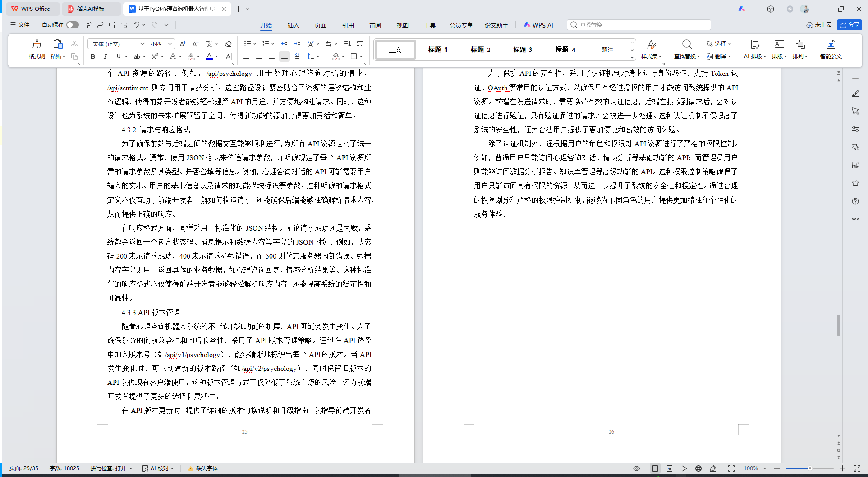
Task: Click the Find and Replace magnifier icon
Action: [x=687, y=44]
